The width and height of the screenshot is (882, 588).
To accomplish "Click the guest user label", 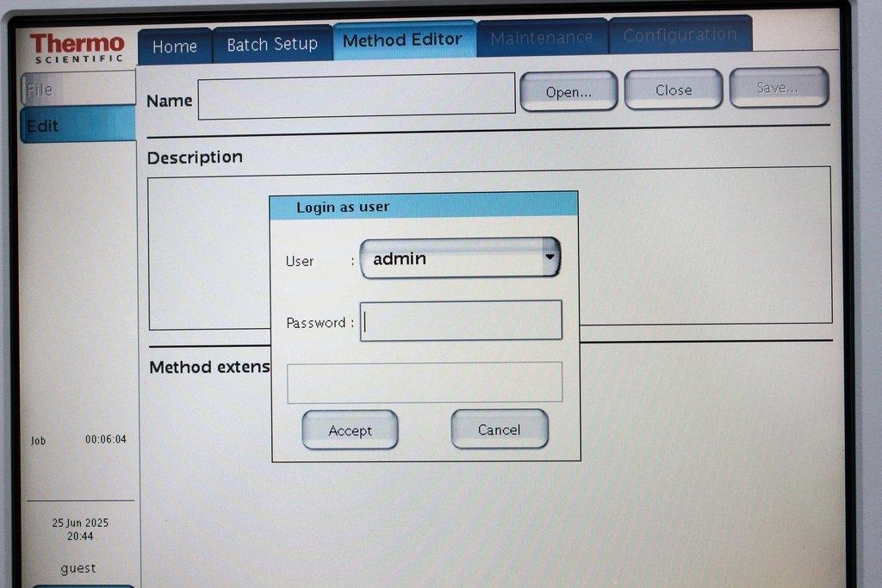I will click(78, 568).
